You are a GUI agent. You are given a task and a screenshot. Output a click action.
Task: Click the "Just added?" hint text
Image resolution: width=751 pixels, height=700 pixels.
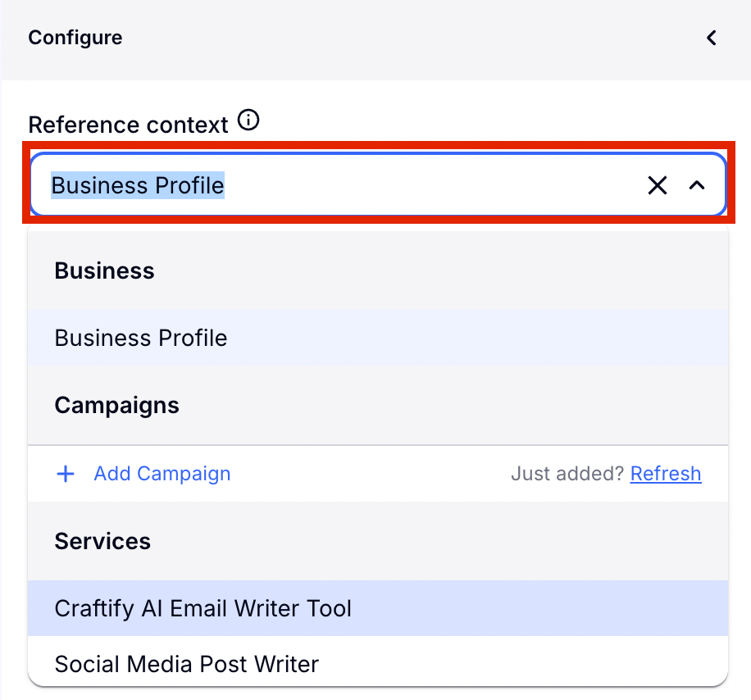click(567, 474)
